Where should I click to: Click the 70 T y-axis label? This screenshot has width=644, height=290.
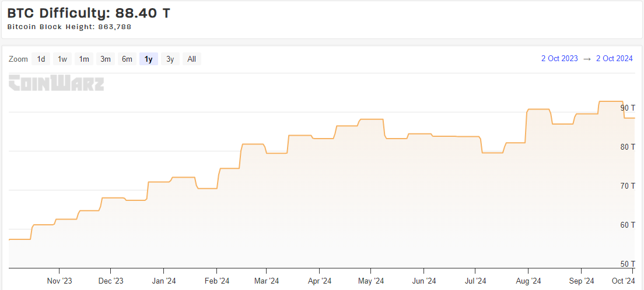coord(628,186)
